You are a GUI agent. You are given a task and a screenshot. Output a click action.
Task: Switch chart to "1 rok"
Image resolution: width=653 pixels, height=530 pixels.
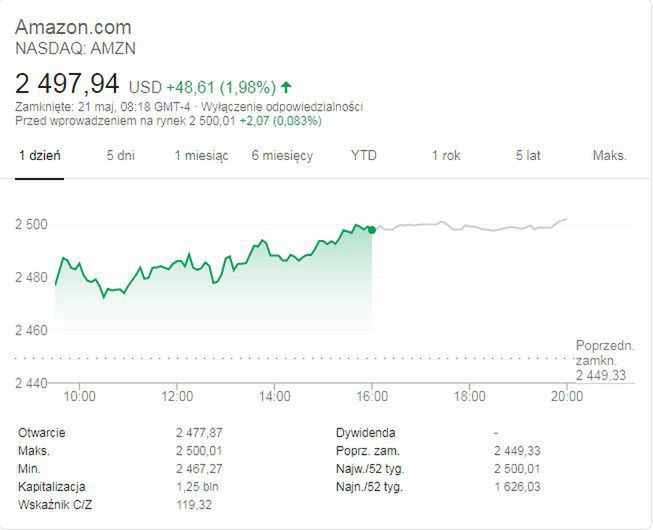click(446, 156)
